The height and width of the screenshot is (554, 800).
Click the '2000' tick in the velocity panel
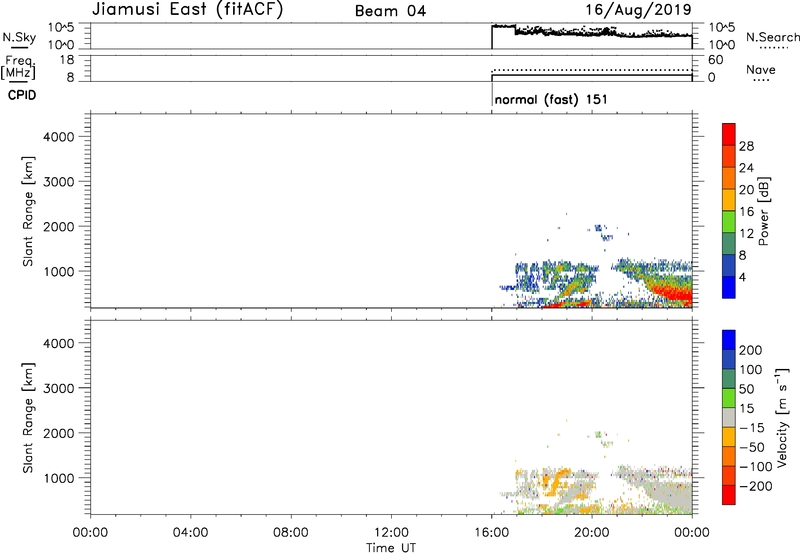59,433
